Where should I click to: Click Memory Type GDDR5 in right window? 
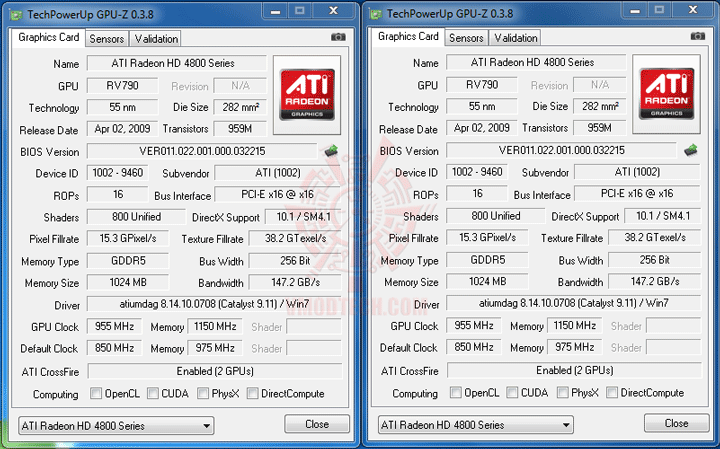coord(488,260)
